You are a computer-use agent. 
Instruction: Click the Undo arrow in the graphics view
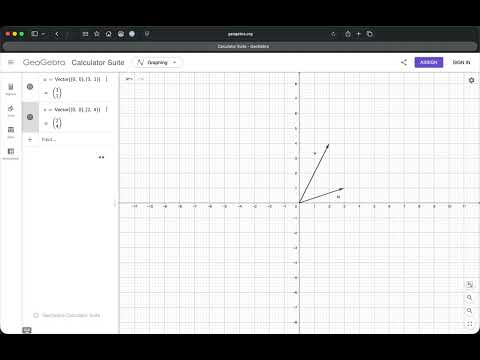click(129, 79)
